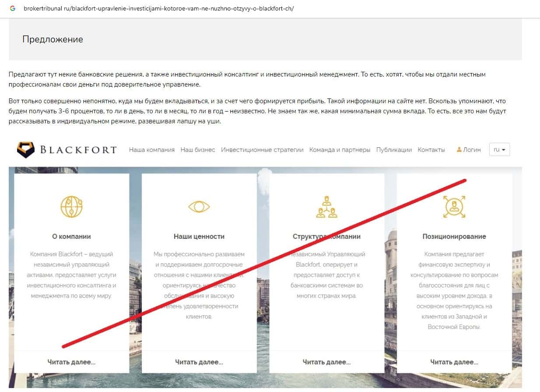The height and width of the screenshot is (392, 540).
Task: Open the Публикации menu item
Action: [x=394, y=150]
